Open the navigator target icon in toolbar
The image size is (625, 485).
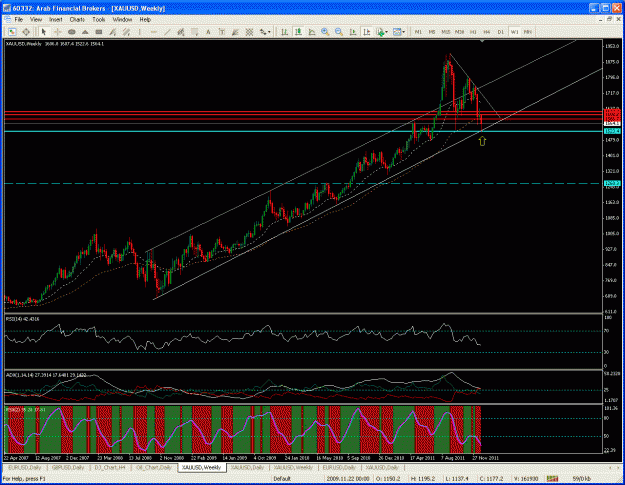coord(26,32)
